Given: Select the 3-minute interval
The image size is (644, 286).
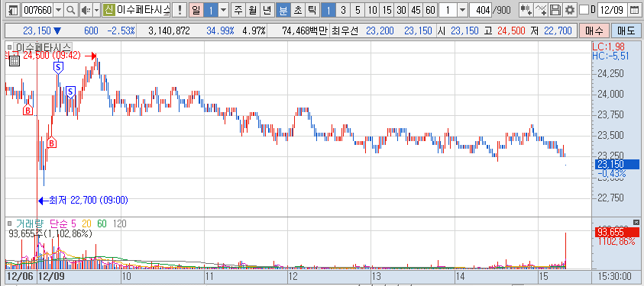Looking at the screenshot, I should click(x=343, y=10).
